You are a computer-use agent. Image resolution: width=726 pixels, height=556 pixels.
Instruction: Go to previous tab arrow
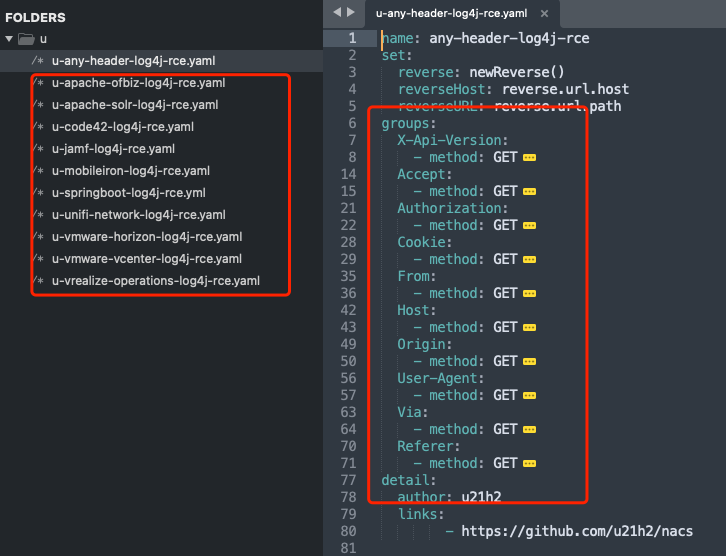[337, 12]
